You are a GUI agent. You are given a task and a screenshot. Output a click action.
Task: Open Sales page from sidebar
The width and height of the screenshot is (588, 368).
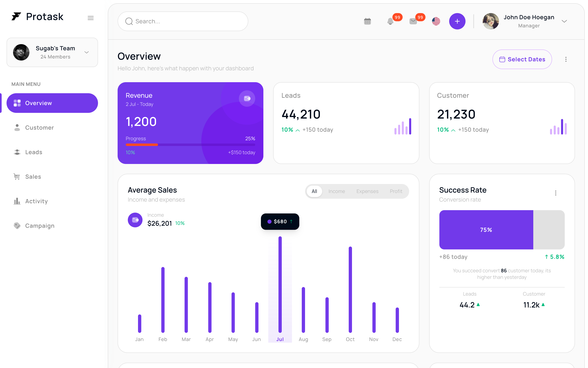click(x=52, y=177)
